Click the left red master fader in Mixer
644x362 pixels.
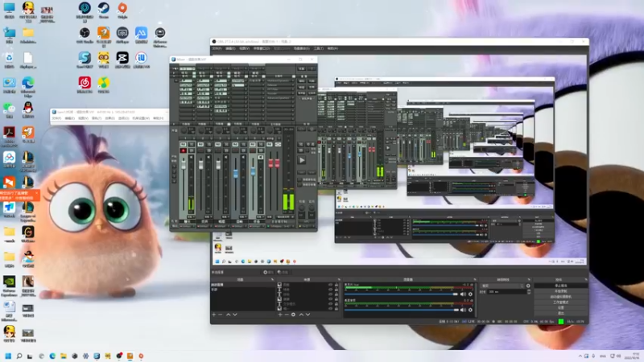(270, 163)
